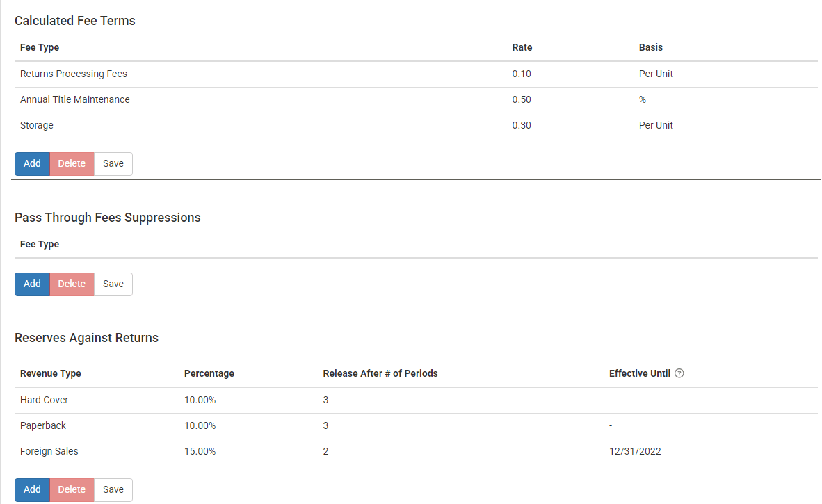Click Hard Cover release periods value 3
The image size is (822, 504).
pos(325,400)
